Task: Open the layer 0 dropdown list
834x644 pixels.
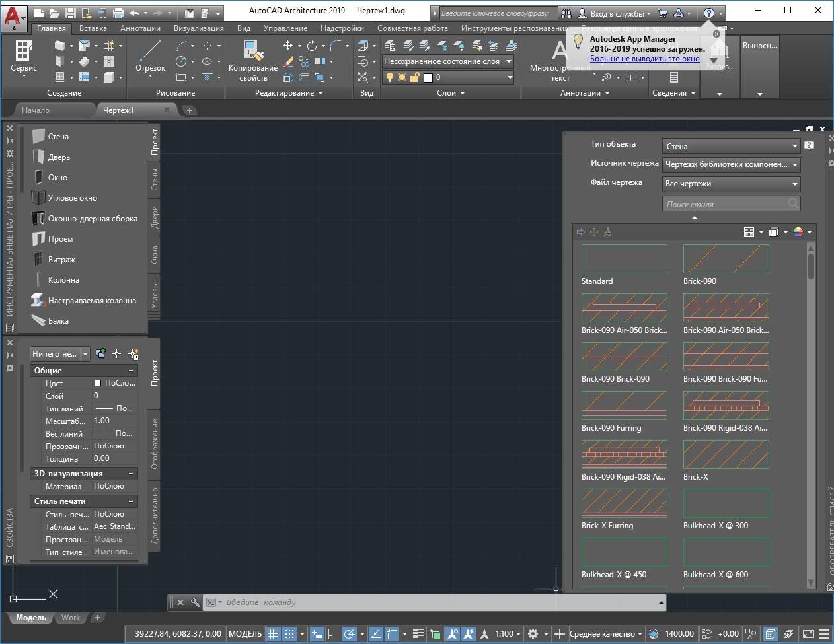Action: pyautogui.click(x=448, y=77)
